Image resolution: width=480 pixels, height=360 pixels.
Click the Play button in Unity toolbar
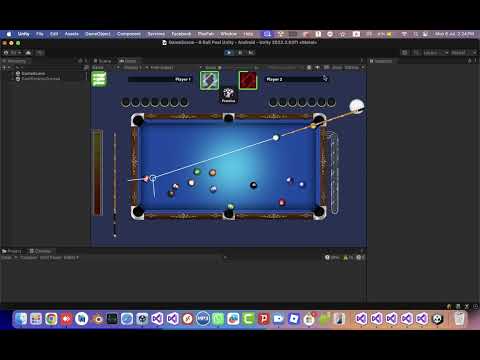click(x=229, y=53)
